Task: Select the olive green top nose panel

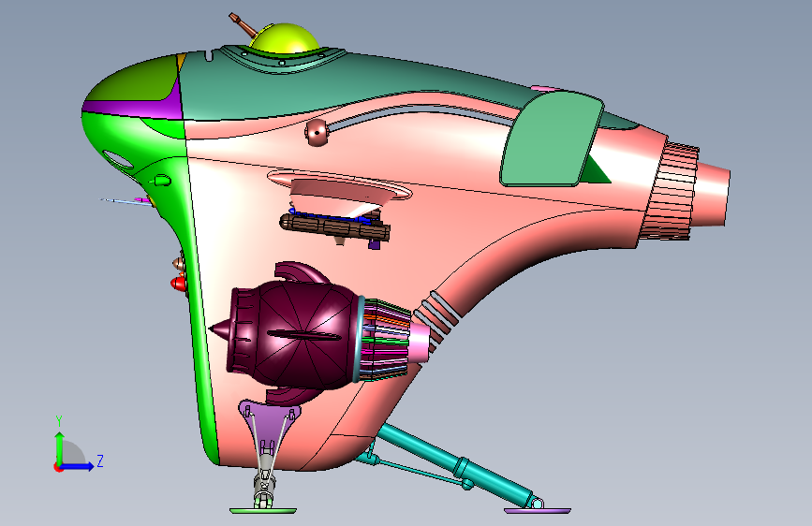Action: point(138,80)
